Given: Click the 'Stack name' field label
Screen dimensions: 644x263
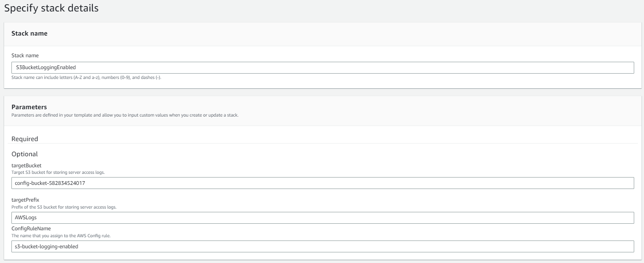Looking at the screenshot, I should point(25,55).
